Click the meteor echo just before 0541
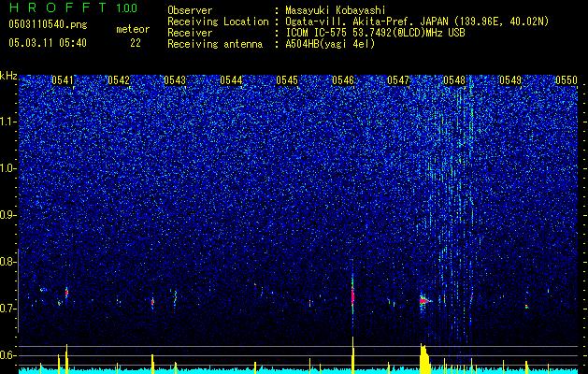The width and height of the screenshot is (588, 374). pos(66,293)
